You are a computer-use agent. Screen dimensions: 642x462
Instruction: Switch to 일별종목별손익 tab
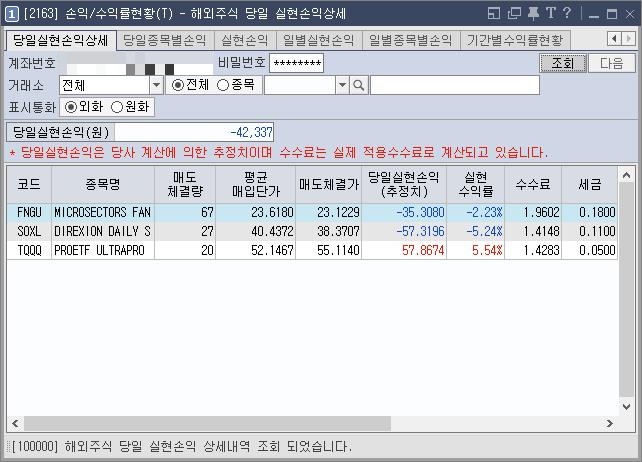click(411, 40)
